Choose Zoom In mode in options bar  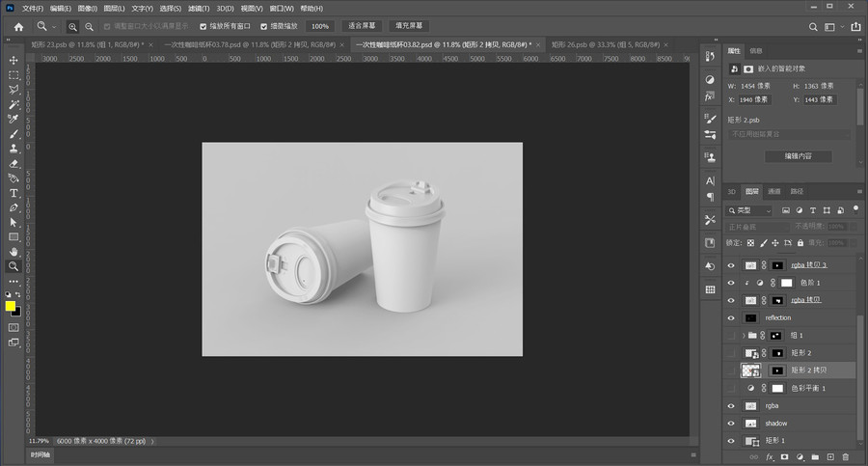point(72,27)
